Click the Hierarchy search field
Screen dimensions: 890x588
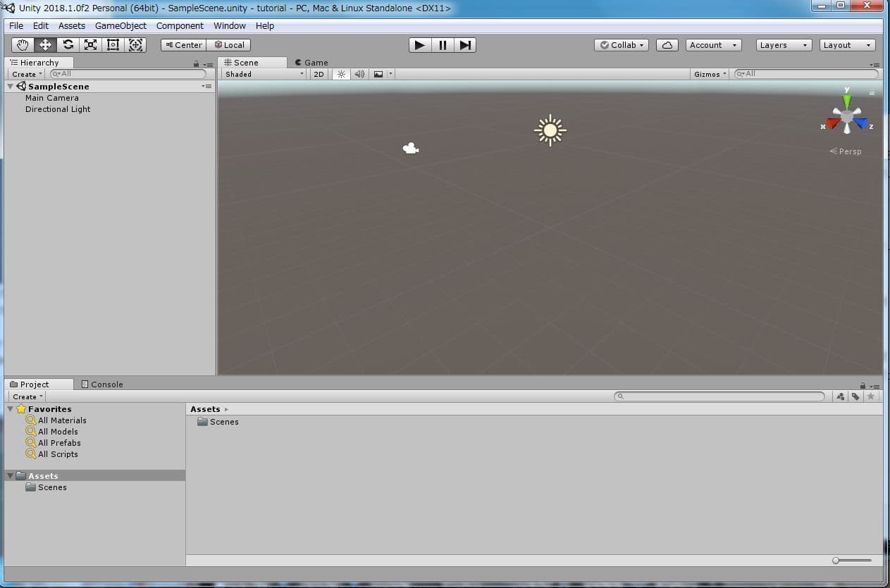pyautogui.click(x=128, y=74)
